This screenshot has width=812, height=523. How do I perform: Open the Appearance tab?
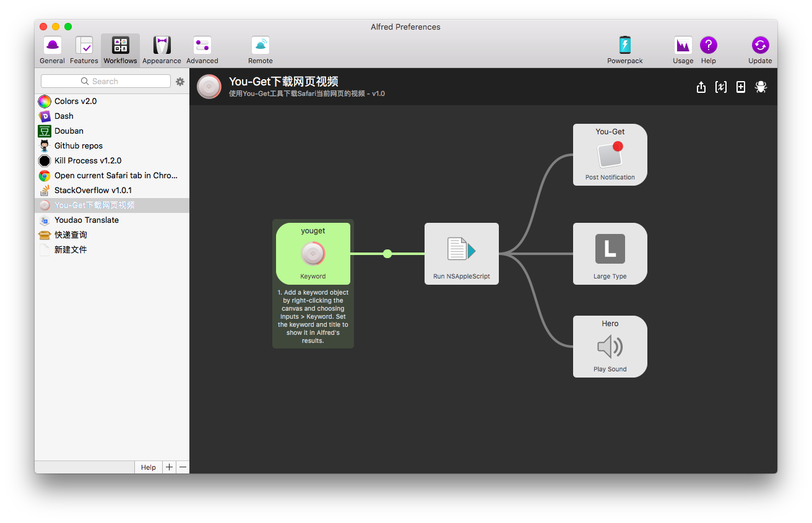point(162,50)
